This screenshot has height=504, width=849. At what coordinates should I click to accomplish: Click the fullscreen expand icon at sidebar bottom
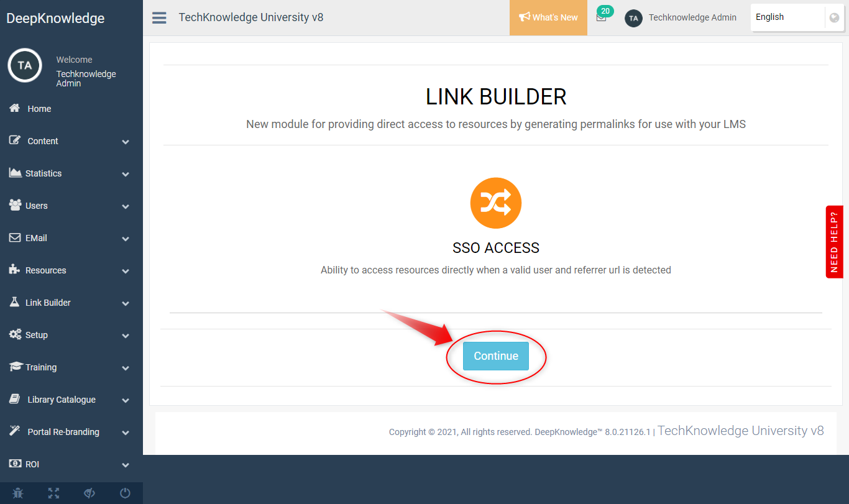click(54, 493)
